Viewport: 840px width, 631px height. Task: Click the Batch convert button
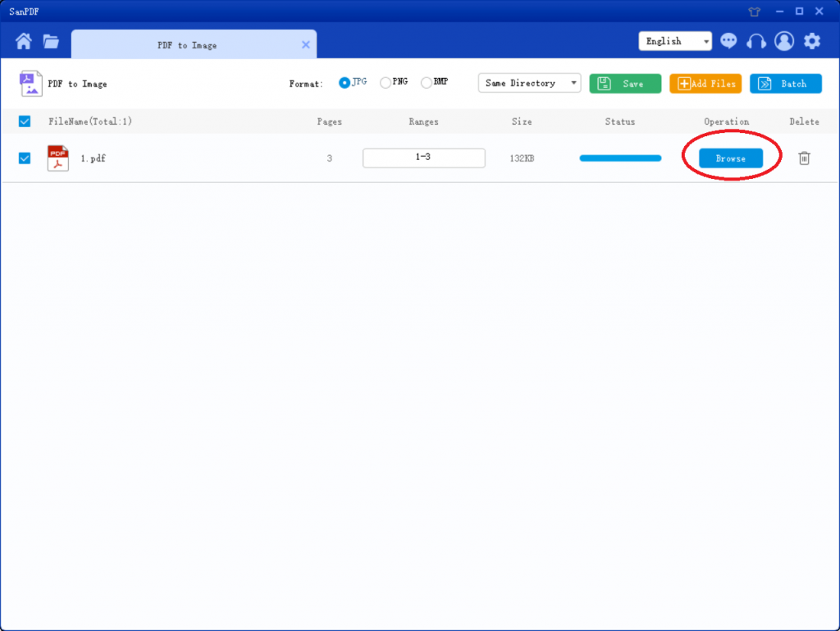point(786,84)
